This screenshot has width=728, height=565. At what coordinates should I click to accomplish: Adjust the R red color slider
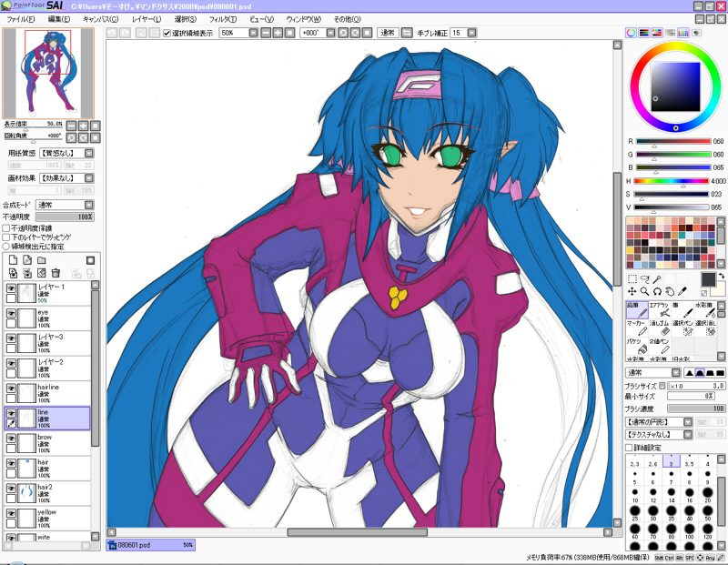672,141
